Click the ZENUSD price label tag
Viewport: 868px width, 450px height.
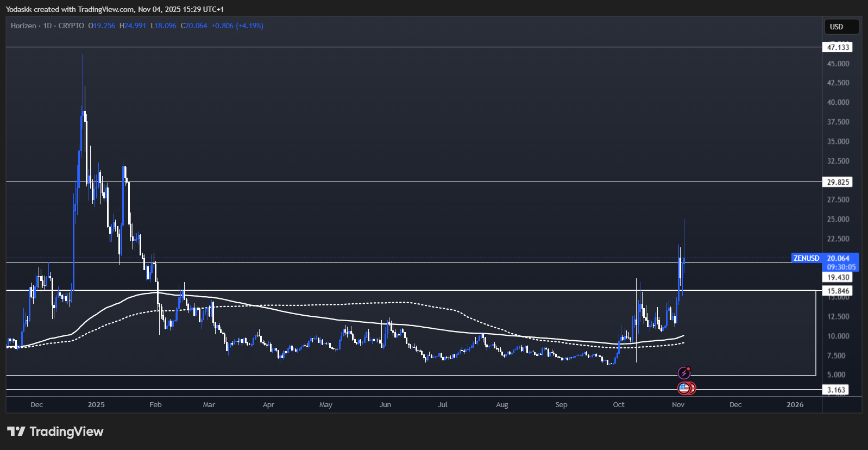806,258
